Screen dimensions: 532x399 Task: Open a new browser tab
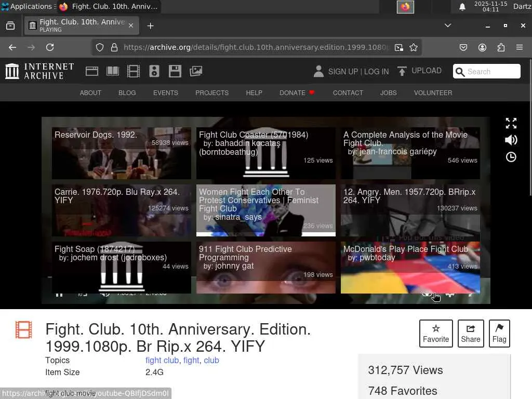tap(150, 26)
